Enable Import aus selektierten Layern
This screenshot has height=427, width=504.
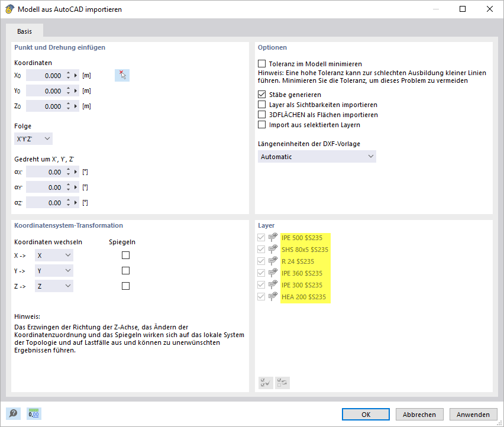click(x=261, y=124)
